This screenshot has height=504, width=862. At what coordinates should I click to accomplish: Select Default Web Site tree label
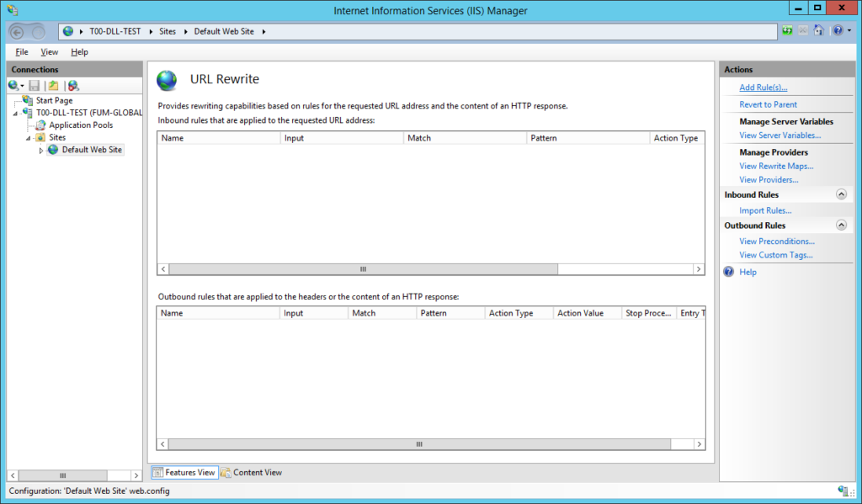(x=92, y=150)
